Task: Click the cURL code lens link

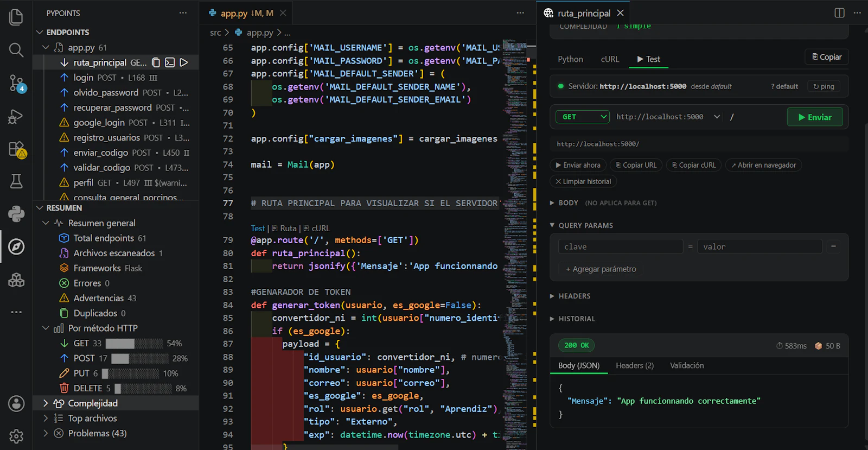Action: coord(316,229)
